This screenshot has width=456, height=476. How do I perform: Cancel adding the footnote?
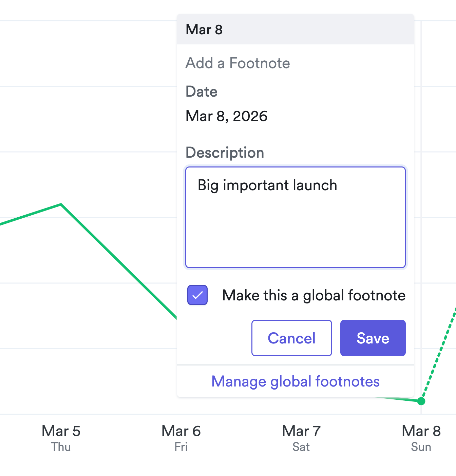(x=291, y=338)
